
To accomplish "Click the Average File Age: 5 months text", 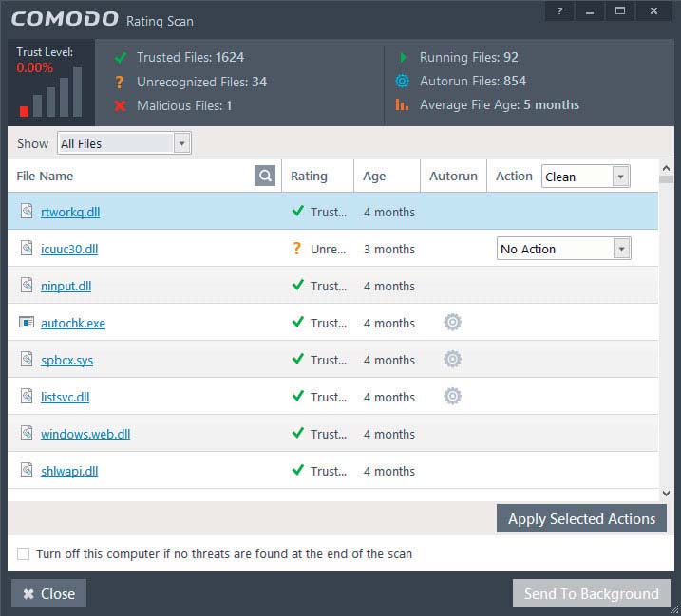I will pyautogui.click(x=500, y=104).
